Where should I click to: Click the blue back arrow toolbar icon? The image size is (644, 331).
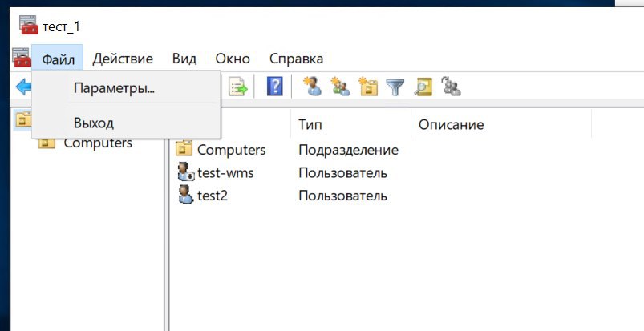click(22, 87)
